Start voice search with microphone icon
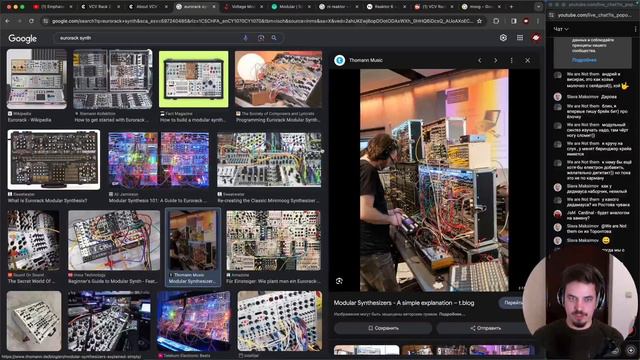The height and width of the screenshot is (360, 640). (x=246, y=38)
